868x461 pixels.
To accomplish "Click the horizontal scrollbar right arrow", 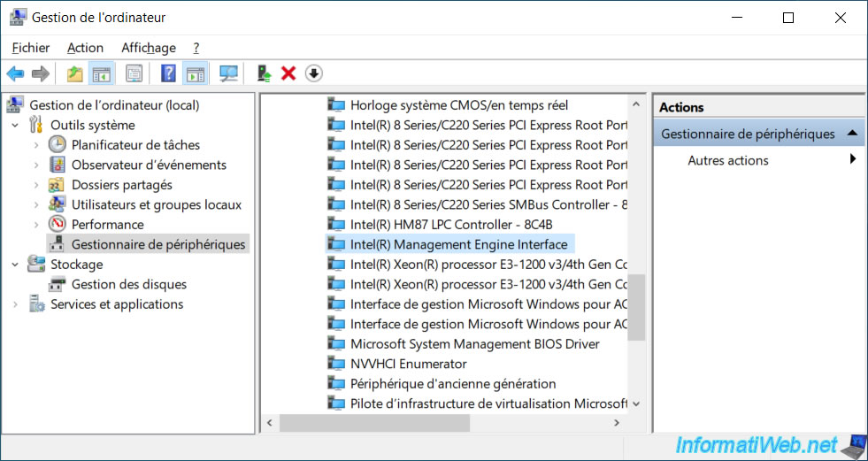I will click(617, 423).
